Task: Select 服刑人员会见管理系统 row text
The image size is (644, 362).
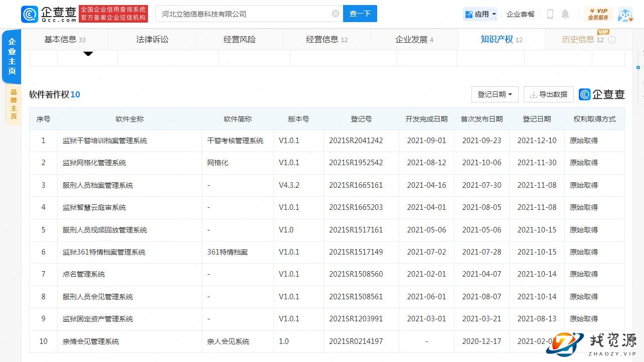Action: [x=98, y=297]
